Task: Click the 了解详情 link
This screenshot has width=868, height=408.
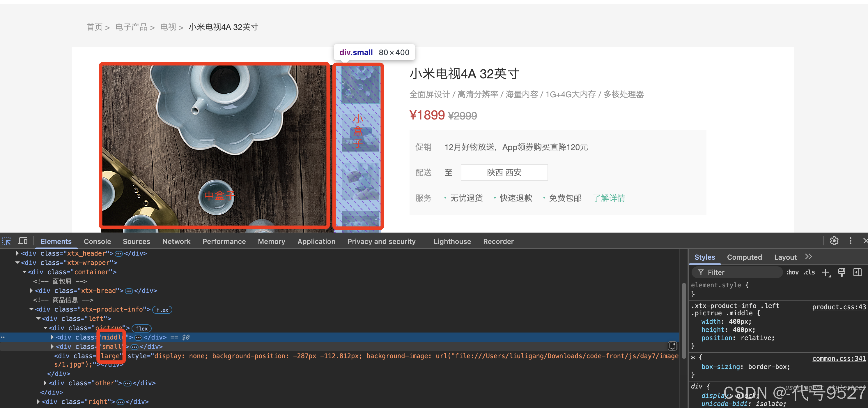Action: pyautogui.click(x=609, y=198)
